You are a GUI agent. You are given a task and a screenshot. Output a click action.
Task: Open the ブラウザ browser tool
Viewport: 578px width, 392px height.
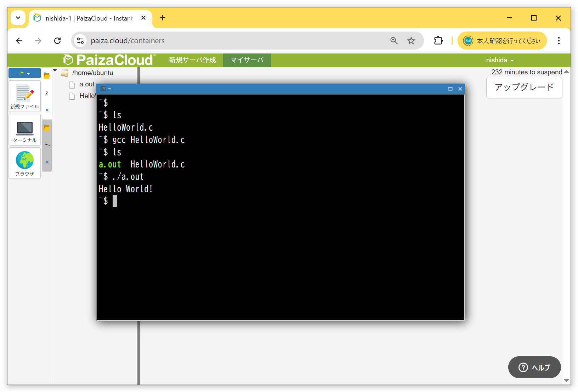tap(24, 163)
